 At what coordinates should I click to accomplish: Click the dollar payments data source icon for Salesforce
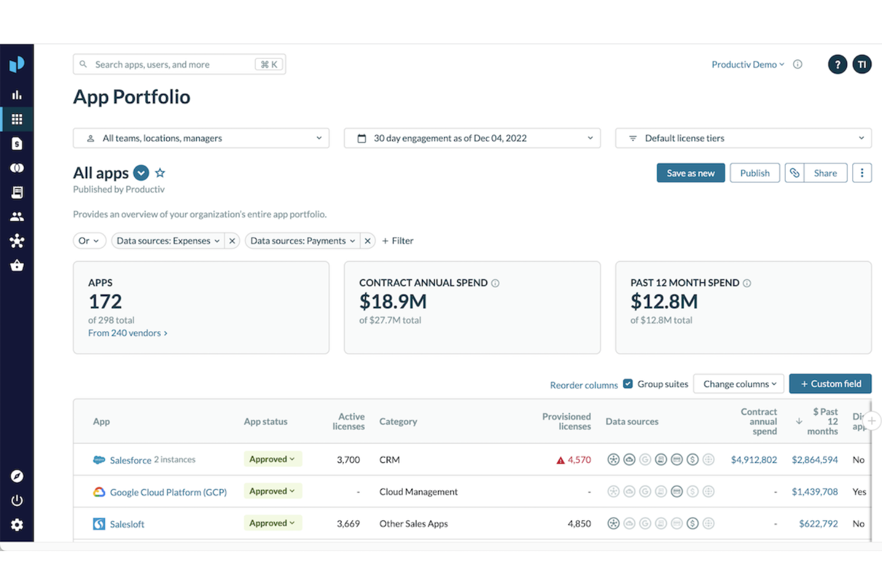(x=692, y=459)
